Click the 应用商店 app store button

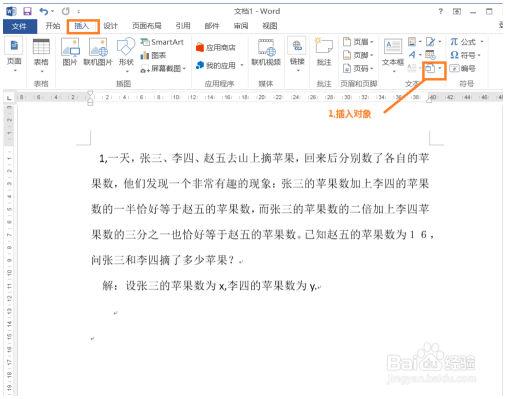click(215, 47)
